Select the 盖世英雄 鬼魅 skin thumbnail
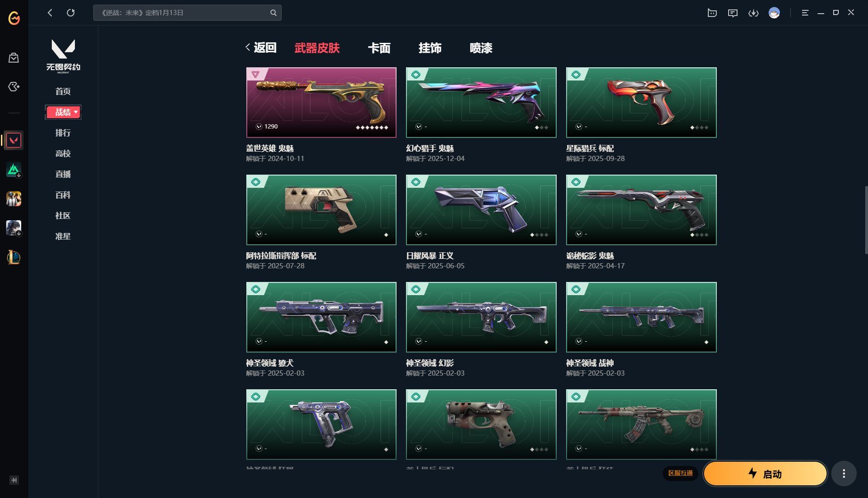 coord(321,103)
